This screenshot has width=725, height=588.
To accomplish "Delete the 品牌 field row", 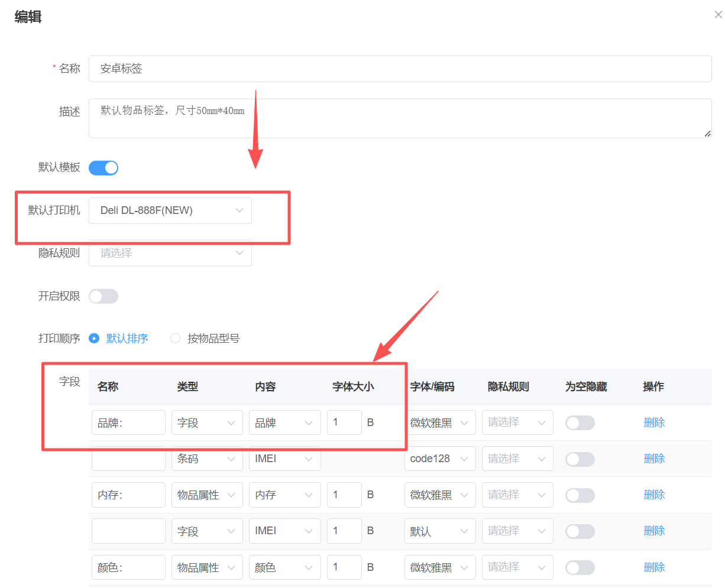I will click(x=654, y=423).
